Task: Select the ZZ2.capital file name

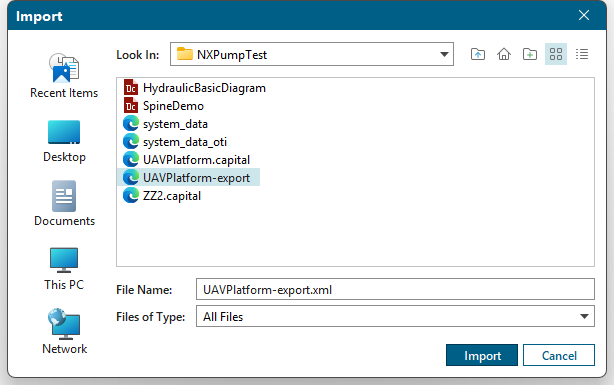Action: pyautogui.click(x=172, y=196)
